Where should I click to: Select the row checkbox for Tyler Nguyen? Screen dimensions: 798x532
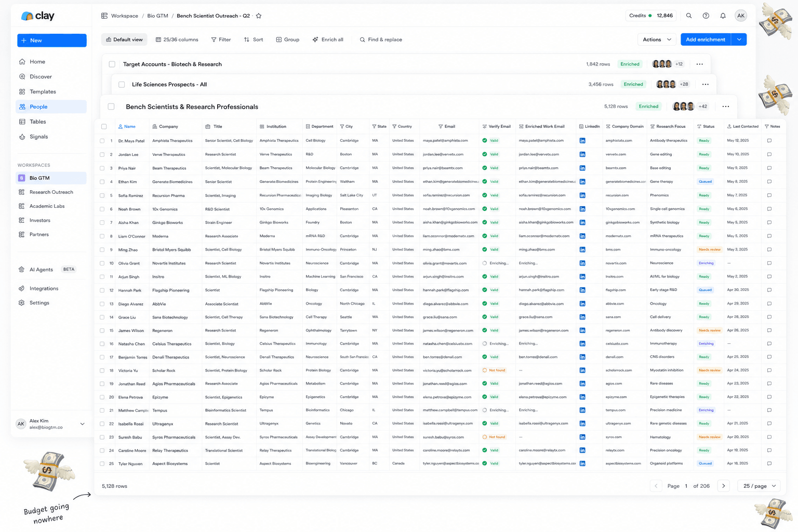tap(102, 463)
